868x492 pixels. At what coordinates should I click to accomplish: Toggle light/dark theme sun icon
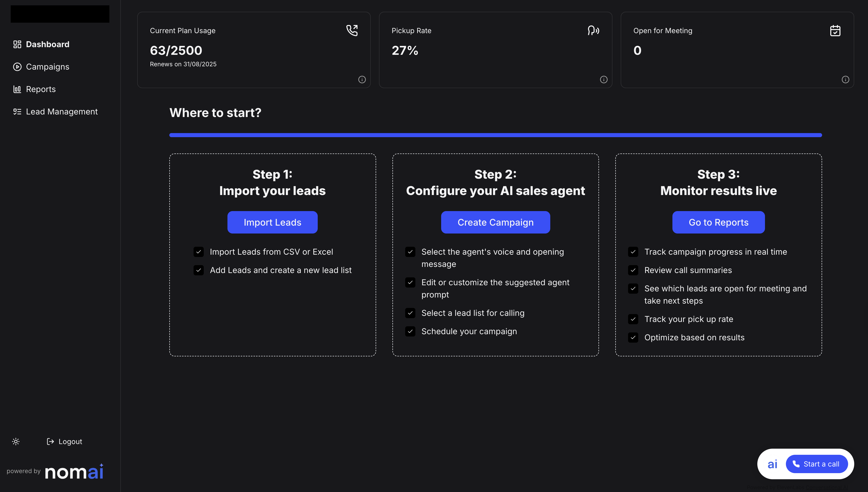[x=16, y=441]
